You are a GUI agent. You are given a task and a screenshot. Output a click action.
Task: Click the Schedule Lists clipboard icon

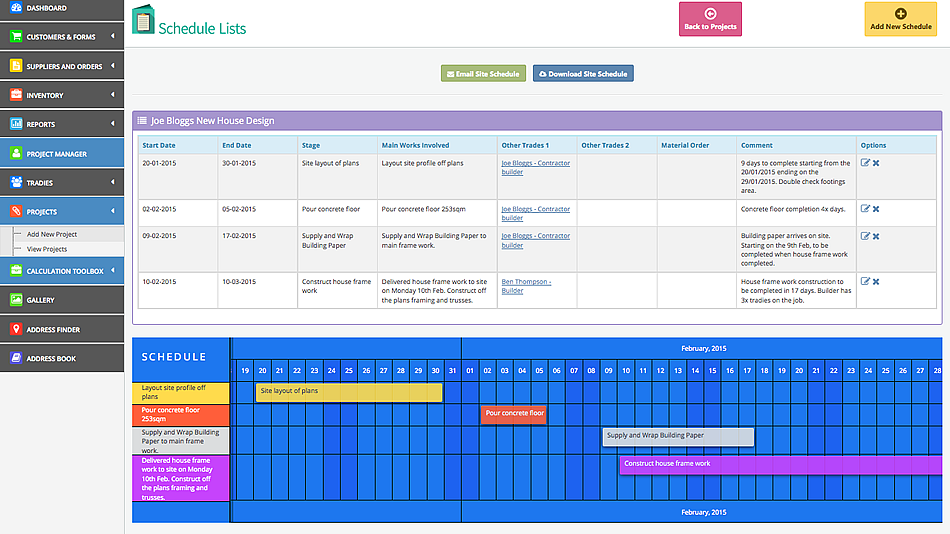[x=143, y=19]
